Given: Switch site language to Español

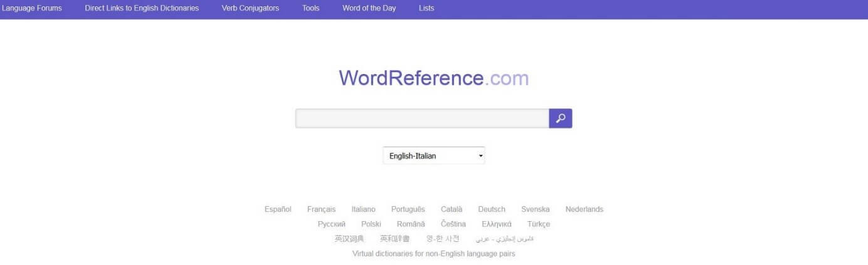Looking at the screenshot, I should tap(278, 209).
